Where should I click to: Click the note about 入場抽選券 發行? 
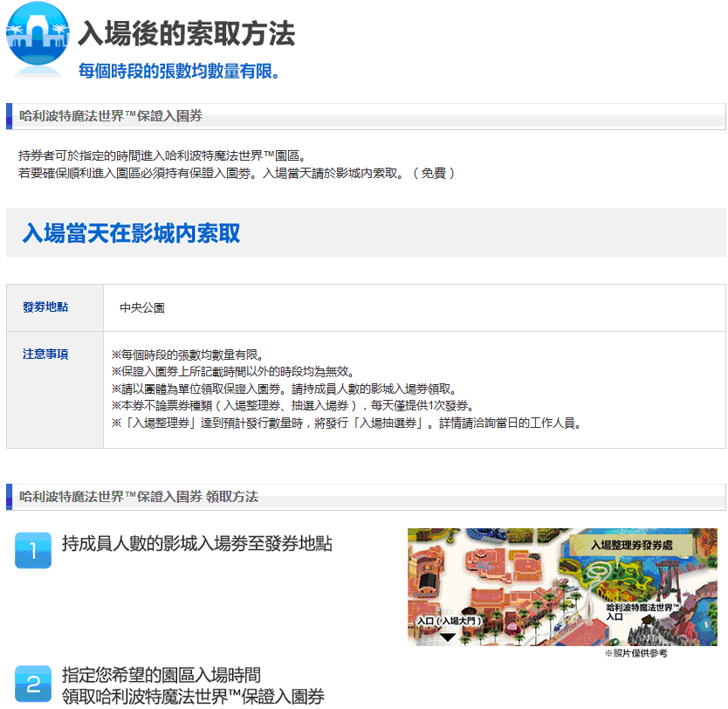pyautogui.click(x=347, y=423)
